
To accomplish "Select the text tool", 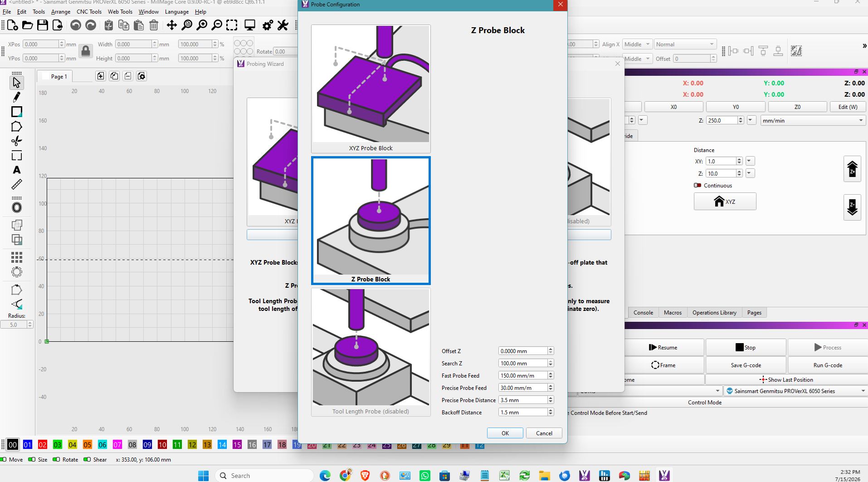I will (17, 170).
